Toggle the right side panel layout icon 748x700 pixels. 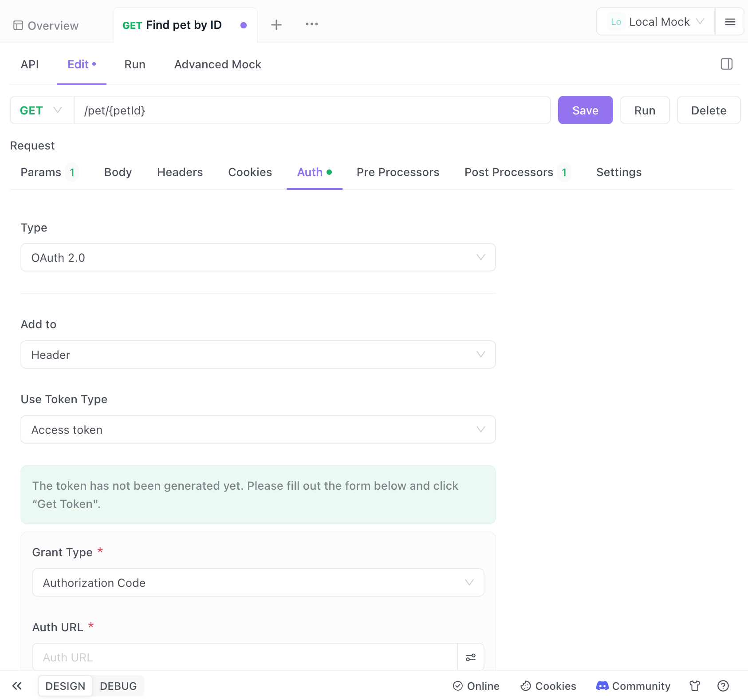pyautogui.click(x=726, y=64)
